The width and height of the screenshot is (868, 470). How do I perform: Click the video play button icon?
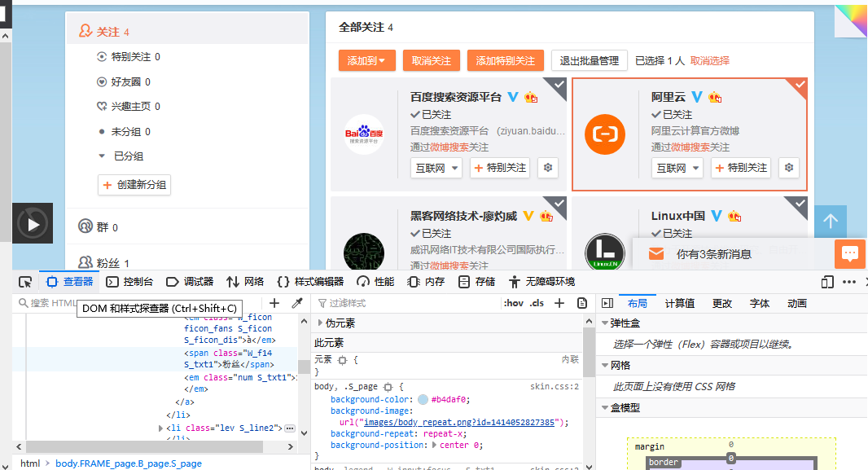point(33,224)
